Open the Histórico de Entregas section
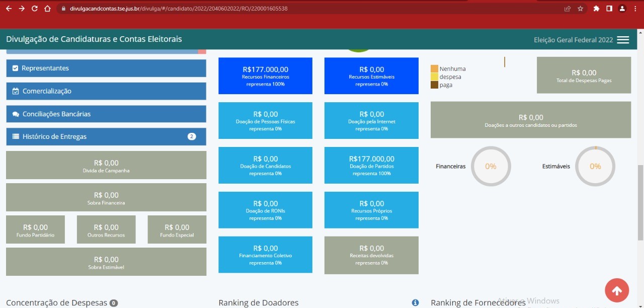644x308 pixels. [106, 137]
